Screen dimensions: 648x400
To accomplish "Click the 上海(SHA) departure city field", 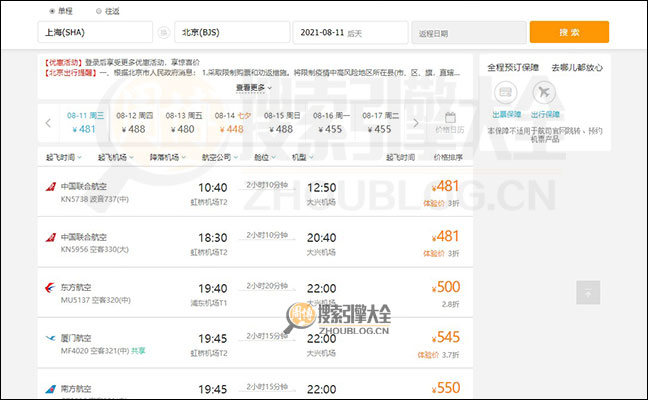I will click(x=96, y=33).
